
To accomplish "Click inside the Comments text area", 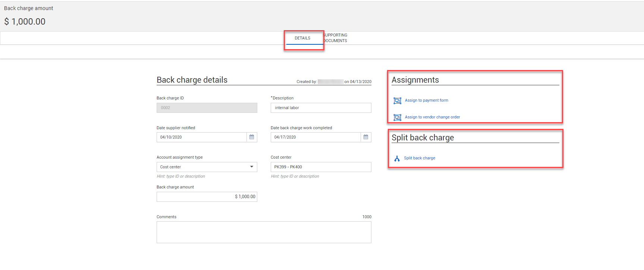I will (264, 232).
